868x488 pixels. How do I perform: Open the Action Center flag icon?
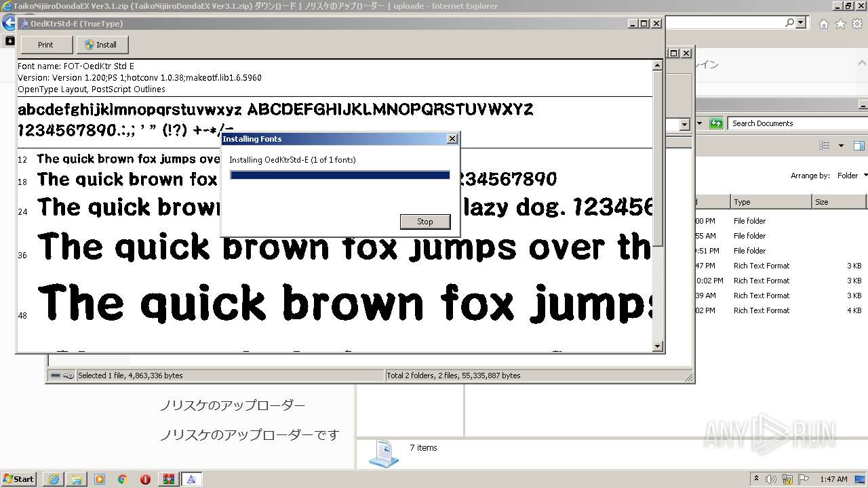click(804, 479)
